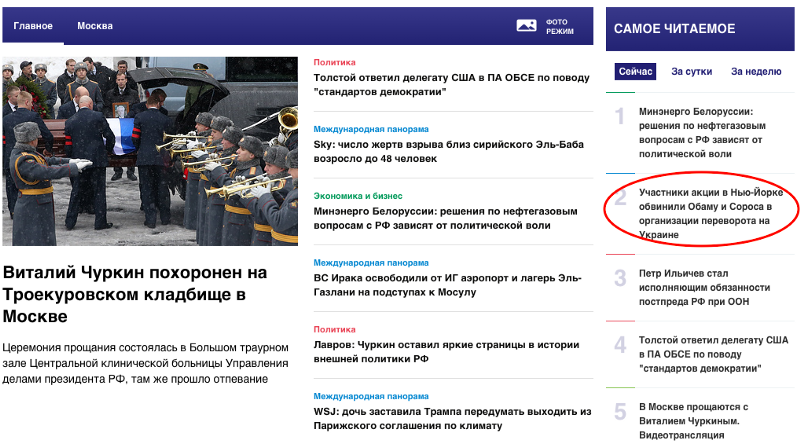Open most-read item 1 Минэнерго Белоруссии
This screenshot has height=447, width=800.
(702, 133)
